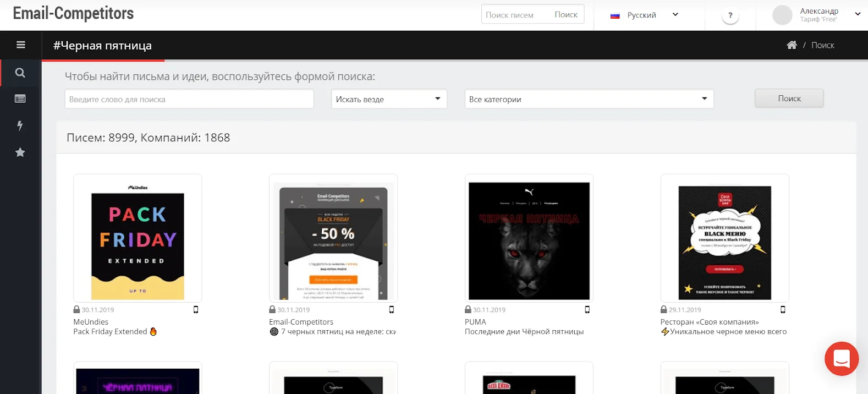The height and width of the screenshot is (394, 868).
Task: Open the Black Friday -50% email thumbnail
Action: pyautogui.click(x=333, y=238)
